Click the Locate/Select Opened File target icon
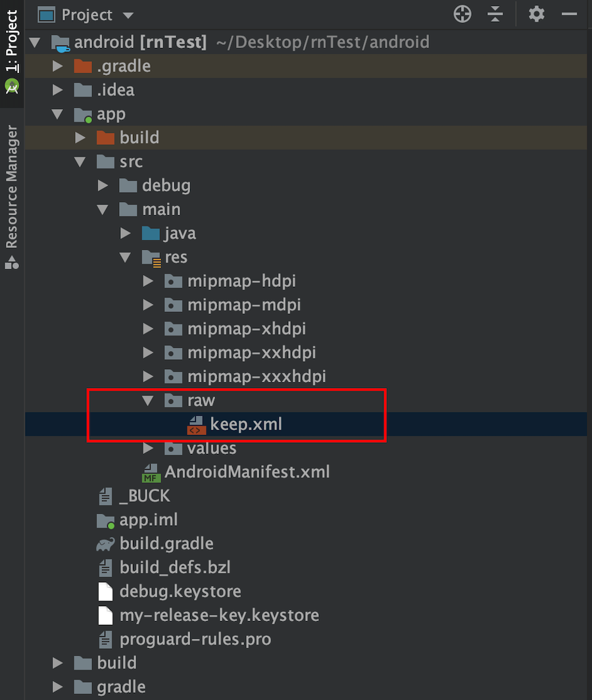The image size is (592, 700). pyautogui.click(x=462, y=14)
